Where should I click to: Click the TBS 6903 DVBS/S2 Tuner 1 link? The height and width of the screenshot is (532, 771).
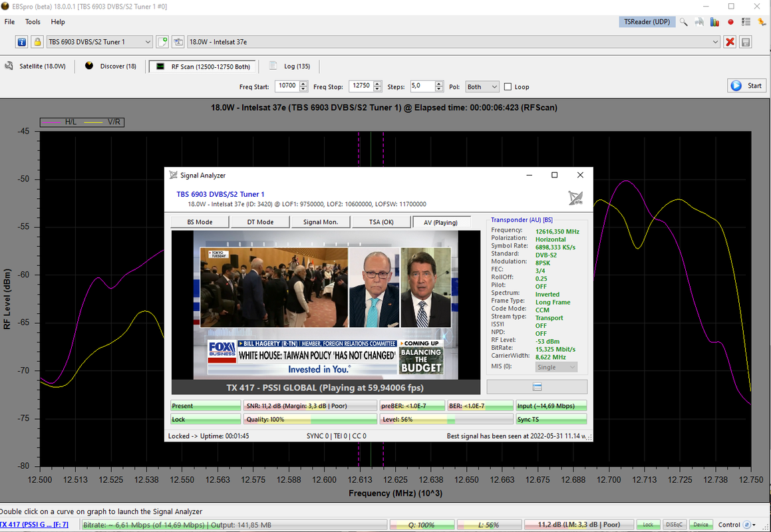(x=220, y=194)
